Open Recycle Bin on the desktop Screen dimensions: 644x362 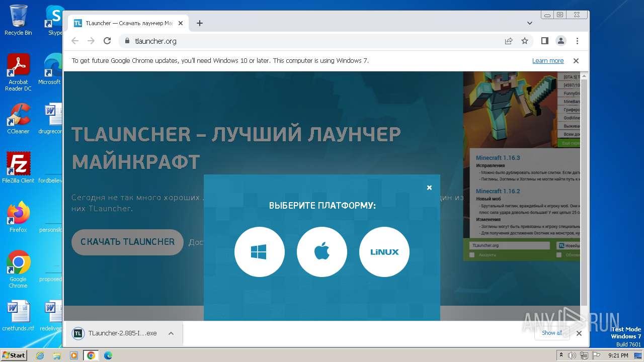(18, 20)
